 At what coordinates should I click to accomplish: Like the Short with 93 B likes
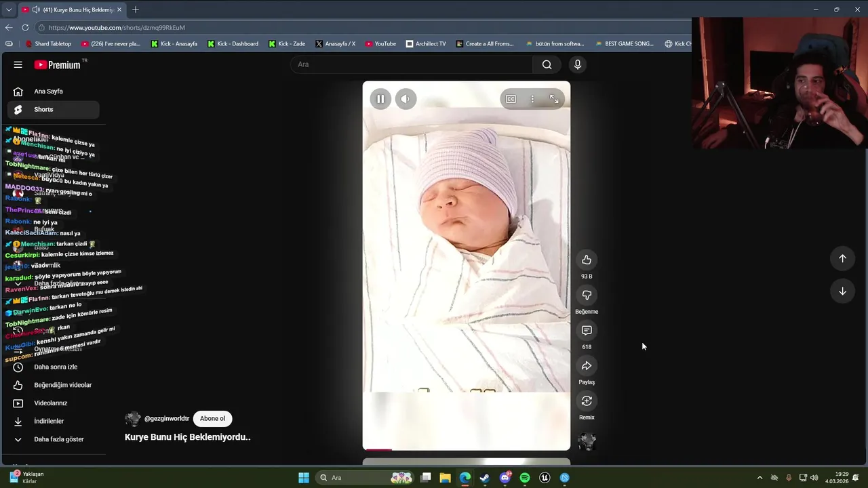(587, 260)
